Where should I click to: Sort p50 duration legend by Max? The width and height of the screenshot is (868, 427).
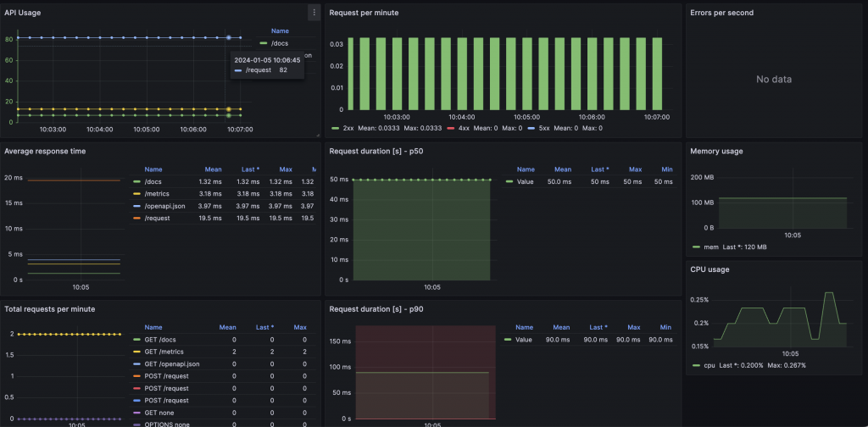coord(635,169)
